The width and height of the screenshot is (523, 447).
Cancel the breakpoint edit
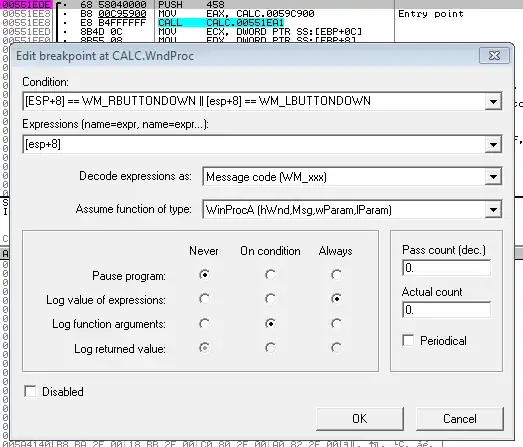[460, 419]
